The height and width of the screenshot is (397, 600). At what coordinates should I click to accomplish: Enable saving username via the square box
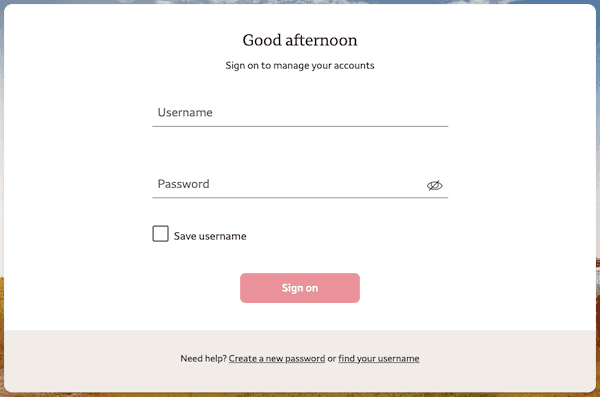tap(160, 234)
